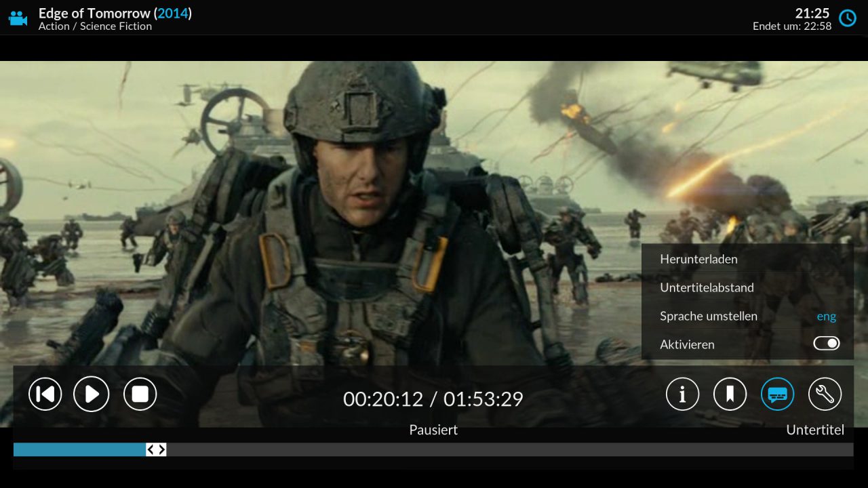Click the seek position marker on the progress bar
The height and width of the screenshot is (488, 868).
[155, 449]
